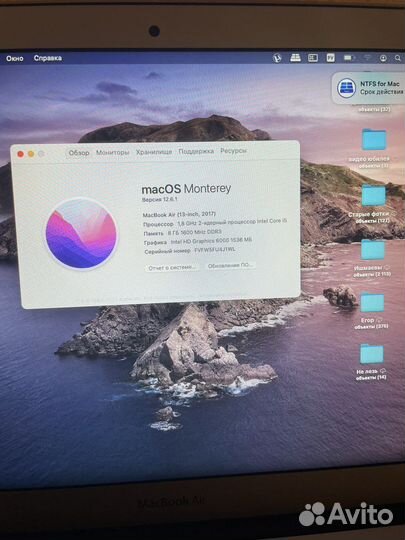The image size is (405, 540).
Task: Close the About This Mac window
Action: tap(20, 154)
